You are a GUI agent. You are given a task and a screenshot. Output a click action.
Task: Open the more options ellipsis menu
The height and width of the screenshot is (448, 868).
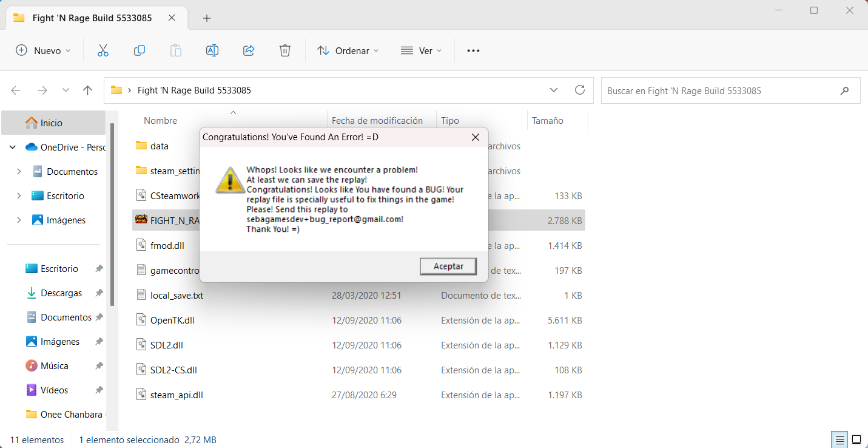(x=473, y=51)
